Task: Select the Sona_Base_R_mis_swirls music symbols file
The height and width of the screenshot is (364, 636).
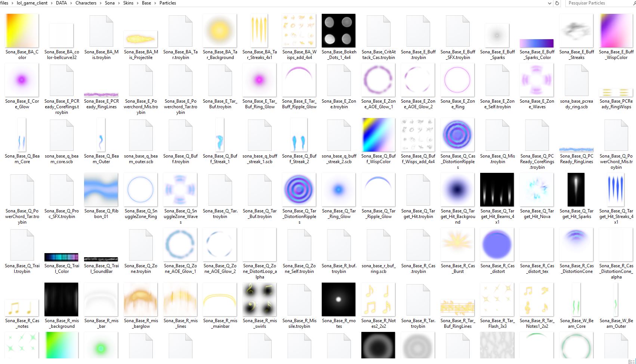Action: click(259, 300)
